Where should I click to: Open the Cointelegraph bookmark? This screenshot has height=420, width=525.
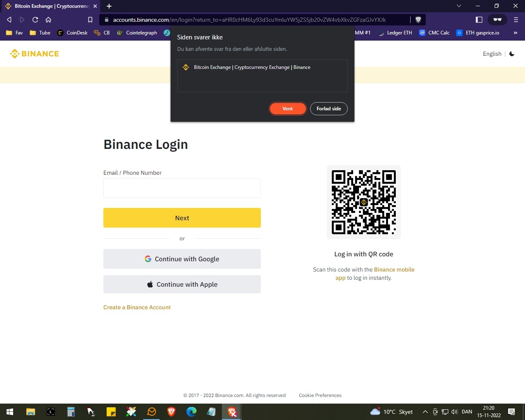click(137, 33)
